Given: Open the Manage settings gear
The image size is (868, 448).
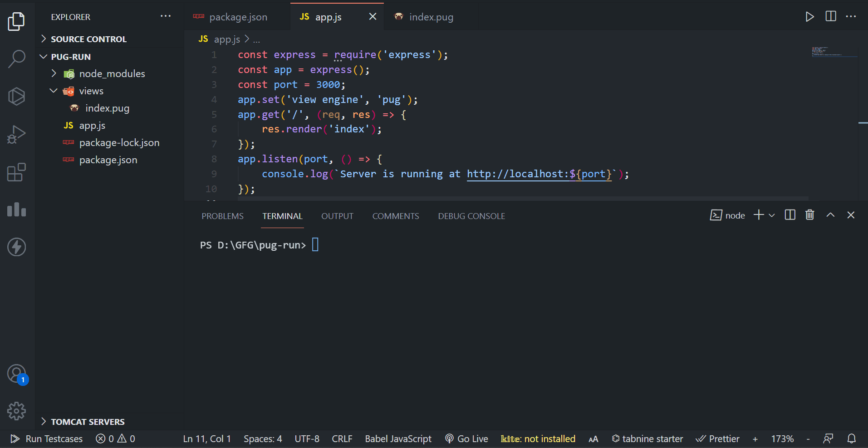Looking at the screenshot, I should 17,411.
